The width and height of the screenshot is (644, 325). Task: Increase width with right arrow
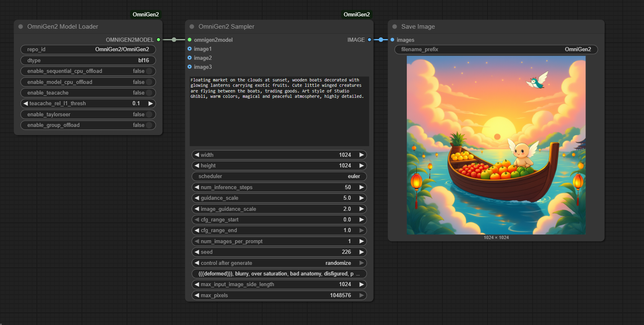pos(362,155)
